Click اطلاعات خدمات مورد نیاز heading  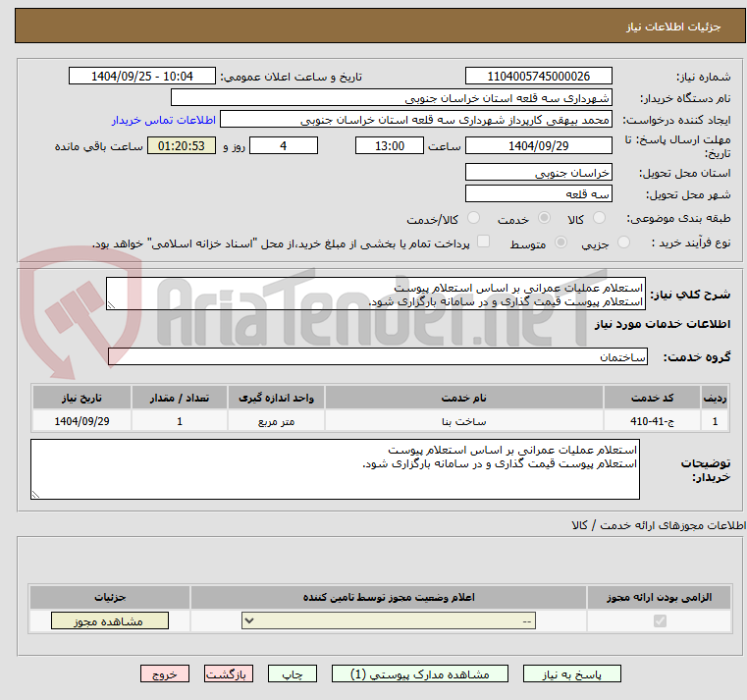pyautogui.click(x=663, y=324)
